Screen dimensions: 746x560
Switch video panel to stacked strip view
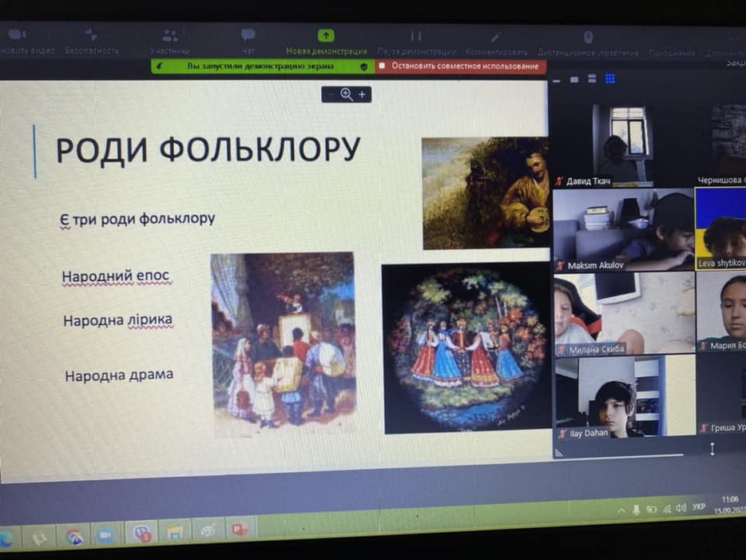click(x=592, y=79)
